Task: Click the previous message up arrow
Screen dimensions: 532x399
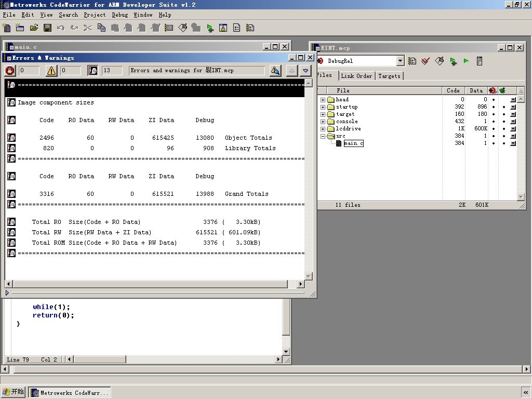Action: click(292, 71)
